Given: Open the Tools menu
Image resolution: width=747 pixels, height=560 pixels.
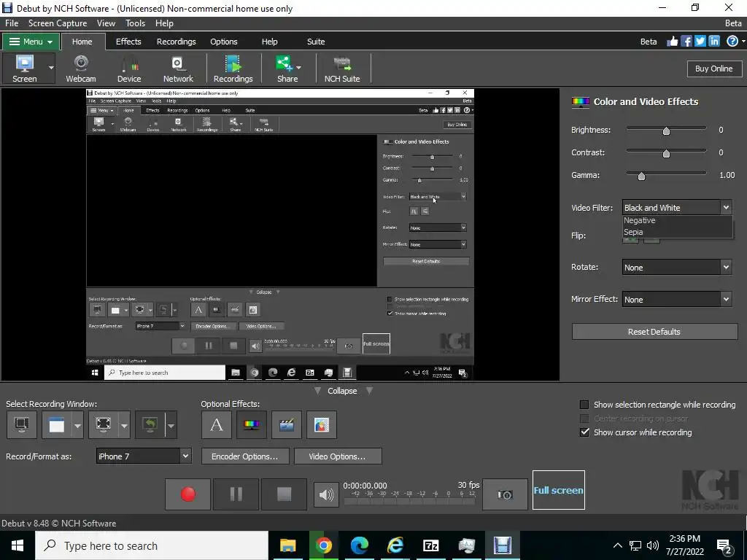Looking at the screenshot, I should click(135, 23).
